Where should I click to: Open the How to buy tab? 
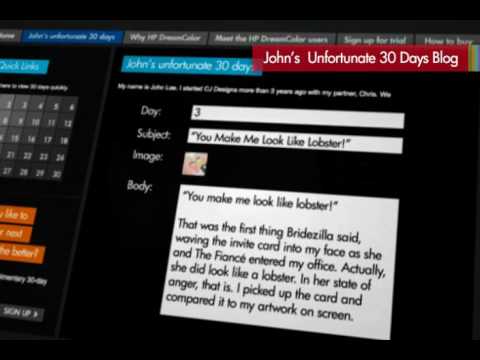[448, 41]
